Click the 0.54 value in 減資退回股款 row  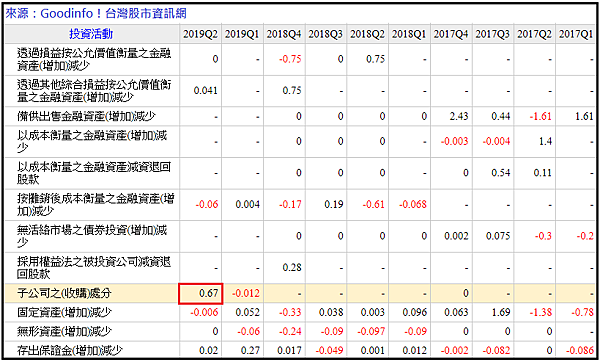501,173
